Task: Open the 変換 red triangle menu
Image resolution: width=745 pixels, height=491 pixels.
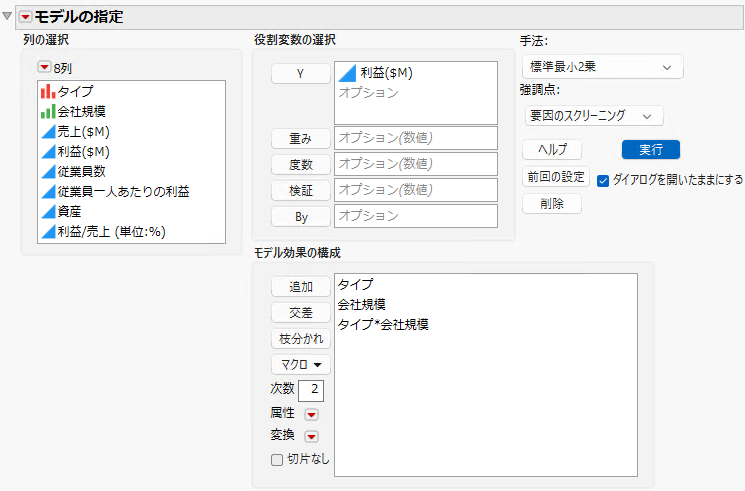Action: tap(311, 436)
